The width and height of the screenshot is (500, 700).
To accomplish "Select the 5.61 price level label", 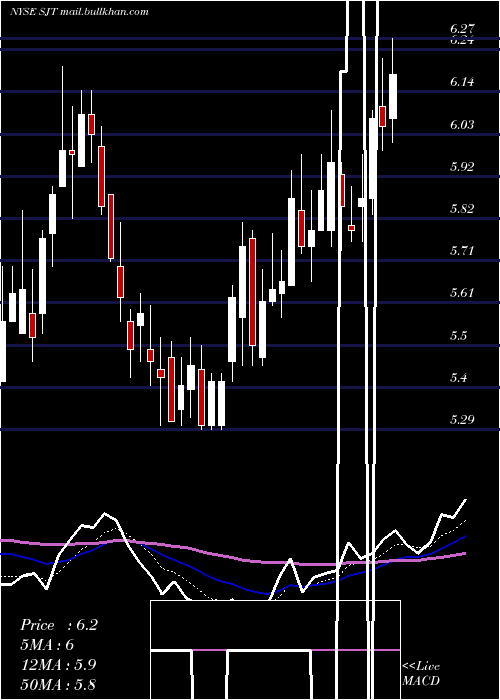I will (x=462, y=293).
